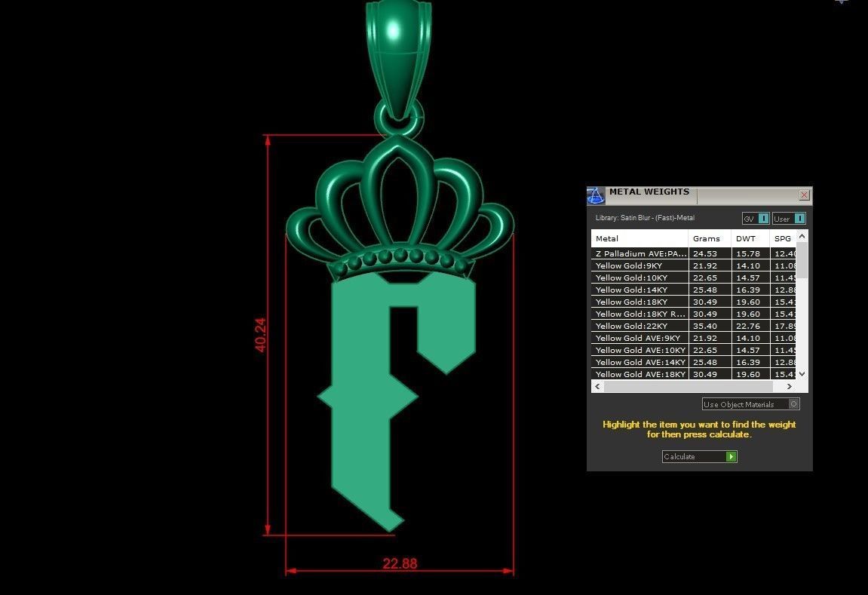
Task: Click the horizontal scrollbar thumb in metal list
Action: (x=688, y=386)
